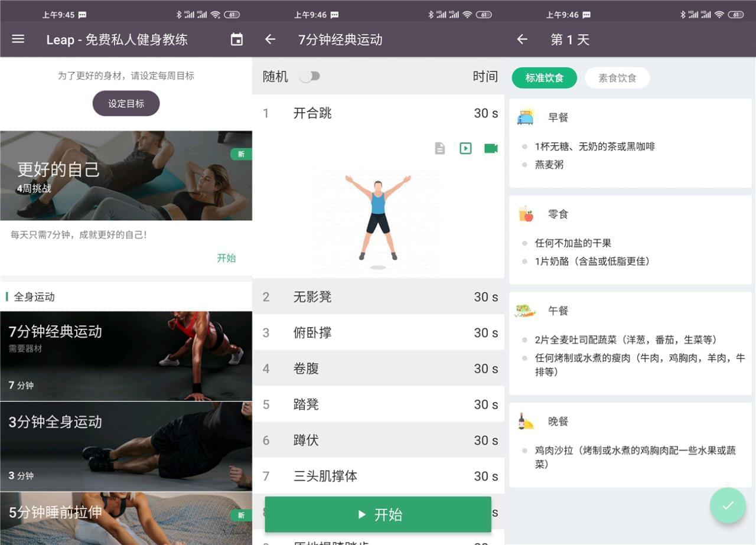Click the 燕麦粥 breakfast item
This screenshot has width=756, height=545.
click(x=549, y=164)
